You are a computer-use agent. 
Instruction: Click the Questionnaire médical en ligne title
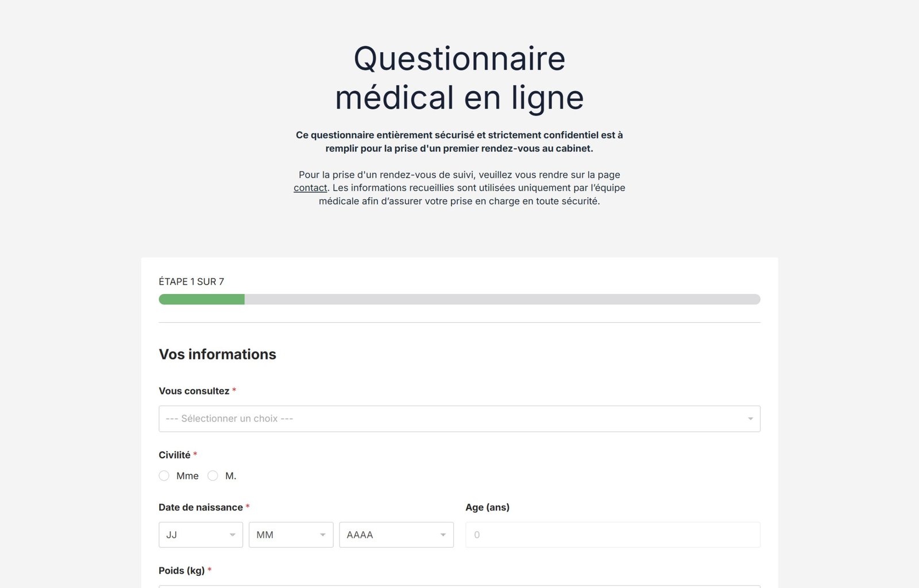click(459, 78)
